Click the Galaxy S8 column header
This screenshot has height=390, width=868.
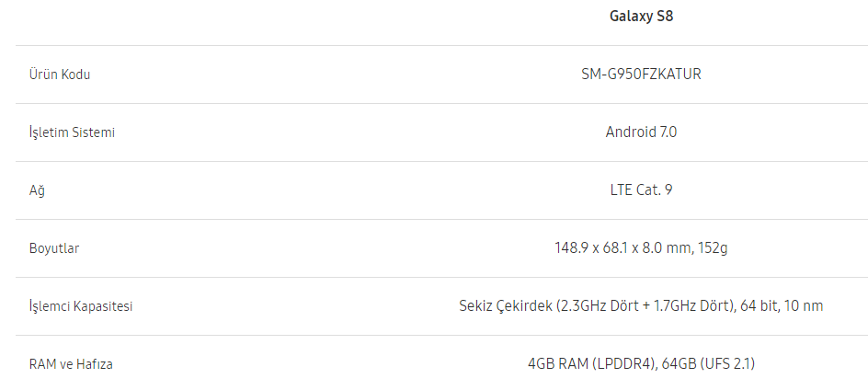[x=641, y=16]
